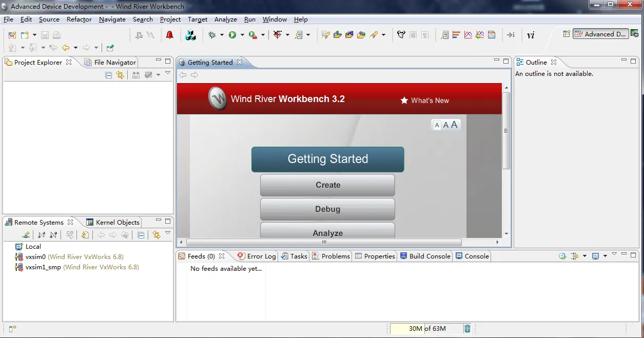Click the red alarm bell toolbar icon
The width and height of the screenshot is (644, 338).
point(169,35)
